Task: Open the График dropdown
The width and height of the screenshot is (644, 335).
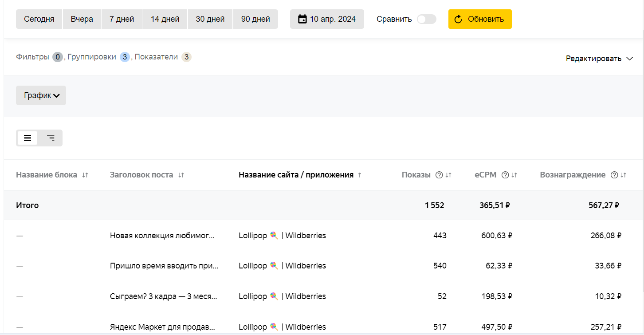Action: [41, 95]
